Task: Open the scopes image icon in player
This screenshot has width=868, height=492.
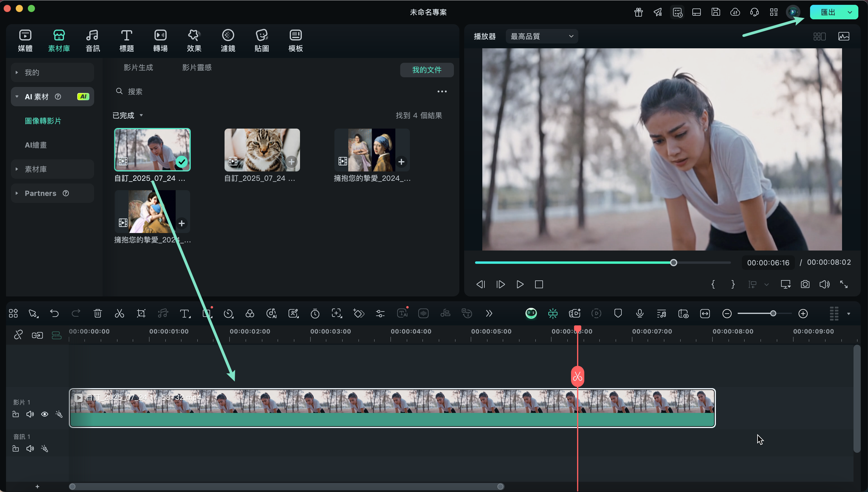Action: tap(844, 36)
